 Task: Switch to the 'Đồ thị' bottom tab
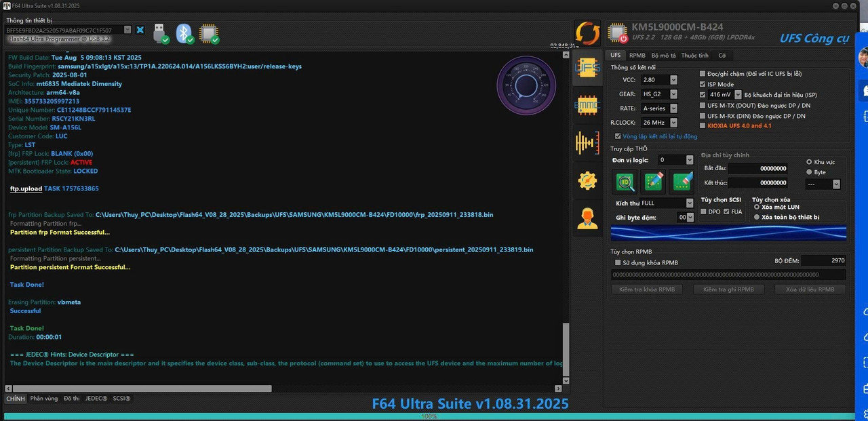click(72, 399)
